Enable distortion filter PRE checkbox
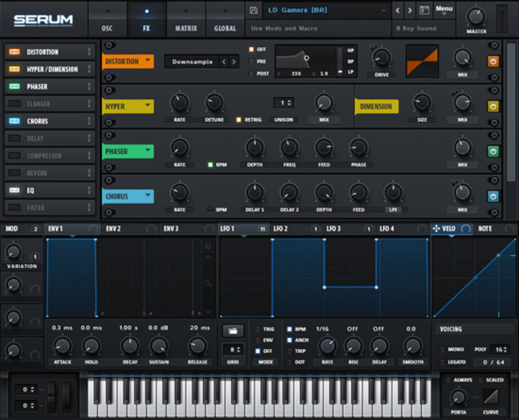Screen dimensions: 519x420 pyautogui.click(x=251, y=61)
